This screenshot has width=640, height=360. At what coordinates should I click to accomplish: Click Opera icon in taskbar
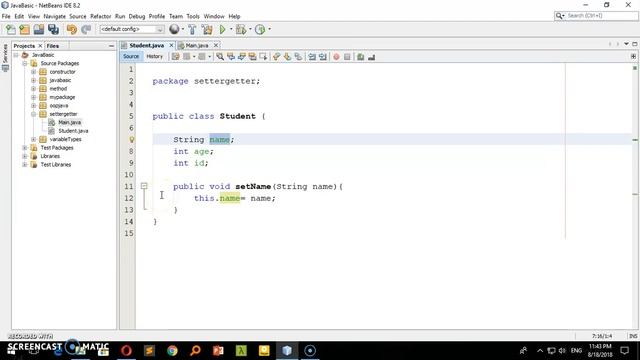[126, 351]
